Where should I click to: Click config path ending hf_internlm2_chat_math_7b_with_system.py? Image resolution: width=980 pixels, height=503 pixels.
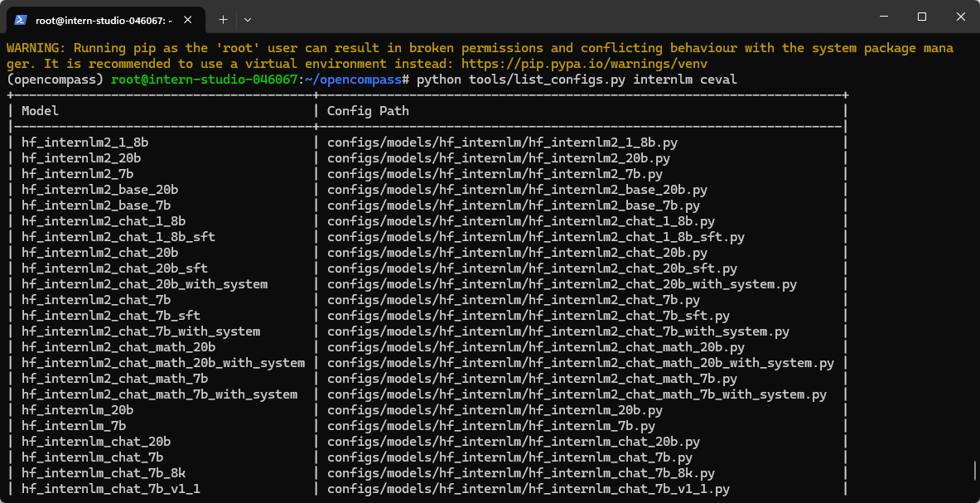(577, 394)
